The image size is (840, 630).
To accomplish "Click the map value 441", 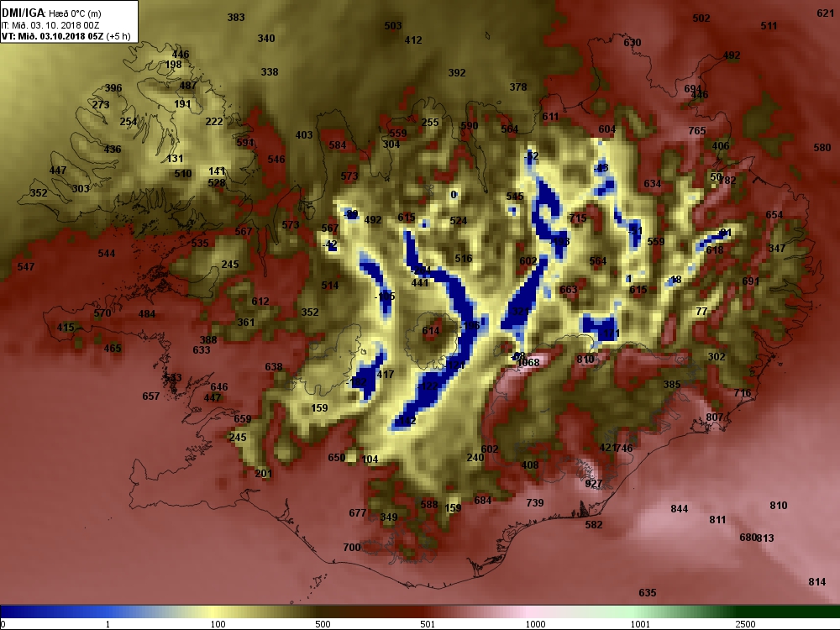I will pyautogui.click(x=420, y=282).
